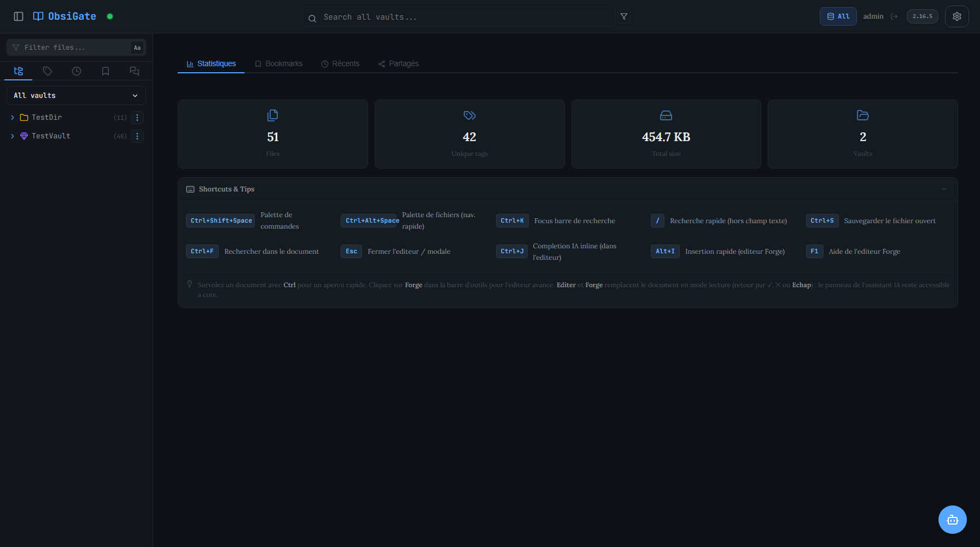Select the bookmark sidebar tab
Viewport: 980px width, 547px height.
(106, 71)
